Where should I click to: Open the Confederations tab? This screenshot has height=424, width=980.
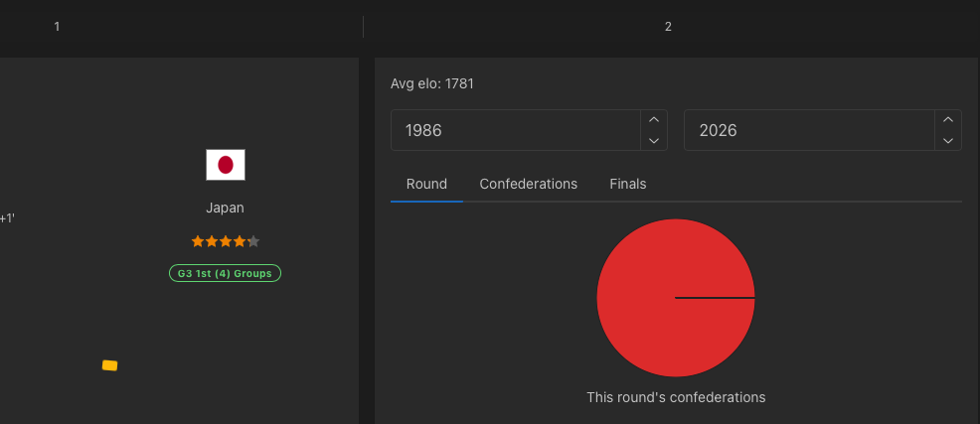click(x=528, y=184)
